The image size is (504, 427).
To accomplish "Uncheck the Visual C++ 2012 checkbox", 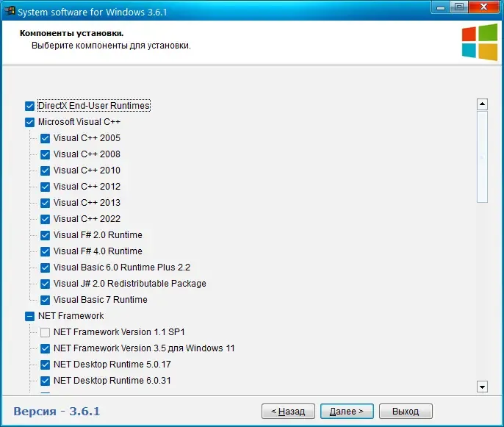I will tap(45, 187).
